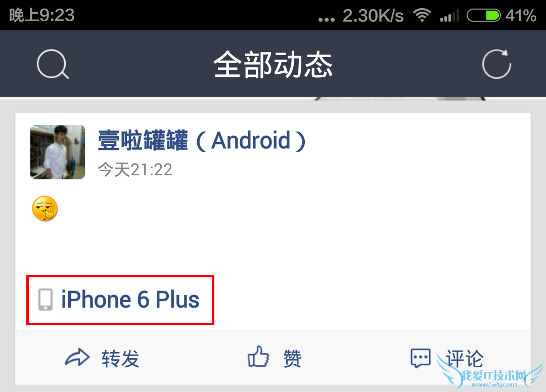Tap the cellular signal bars icon

pos(449,15)
